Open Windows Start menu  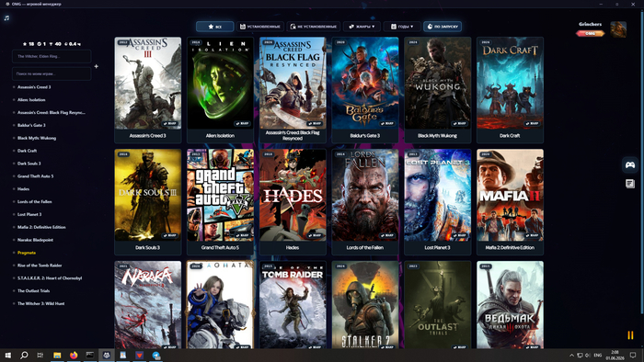click(x=7, y=355)
